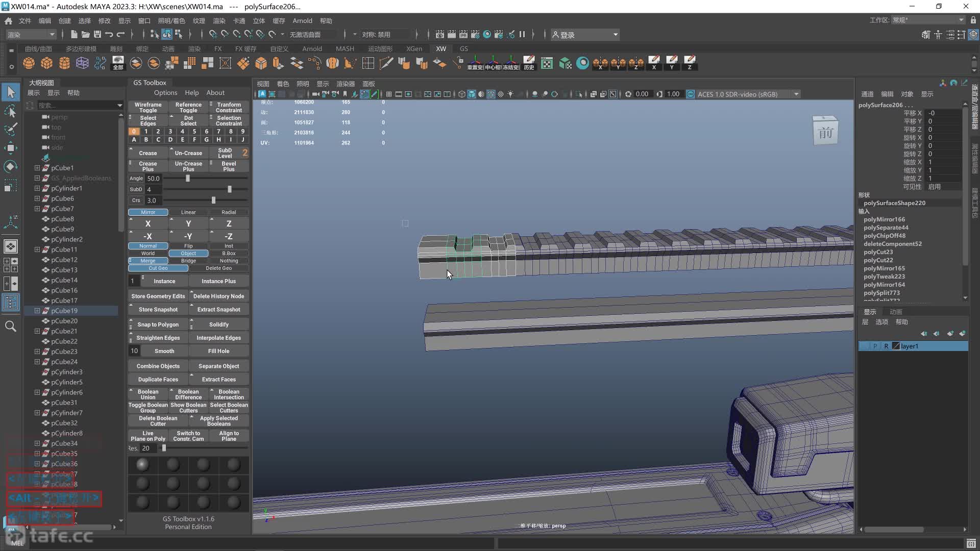Toggle the R render flag on layer1
Viewport: 980px width, 551px height.
[886, 346]
